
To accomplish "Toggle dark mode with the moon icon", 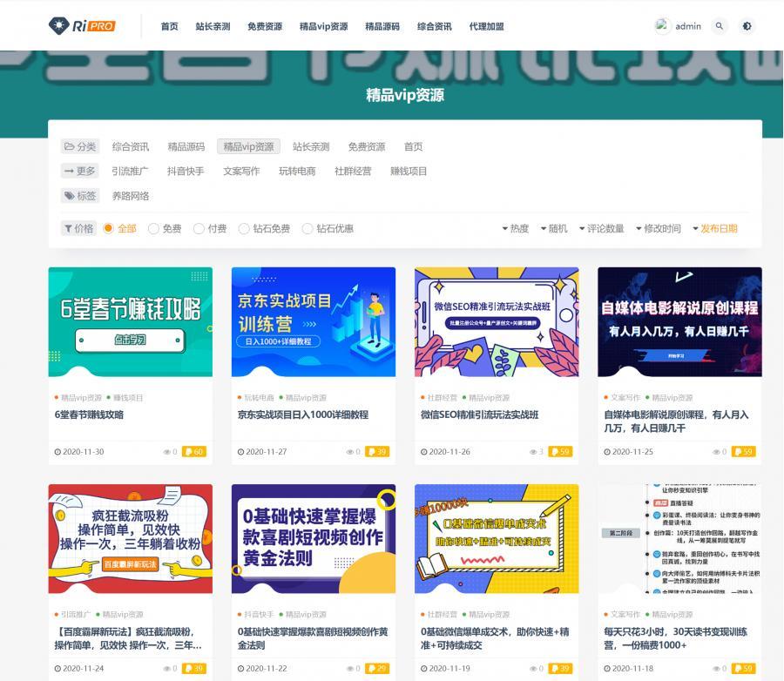I will (x=747, y=26).
